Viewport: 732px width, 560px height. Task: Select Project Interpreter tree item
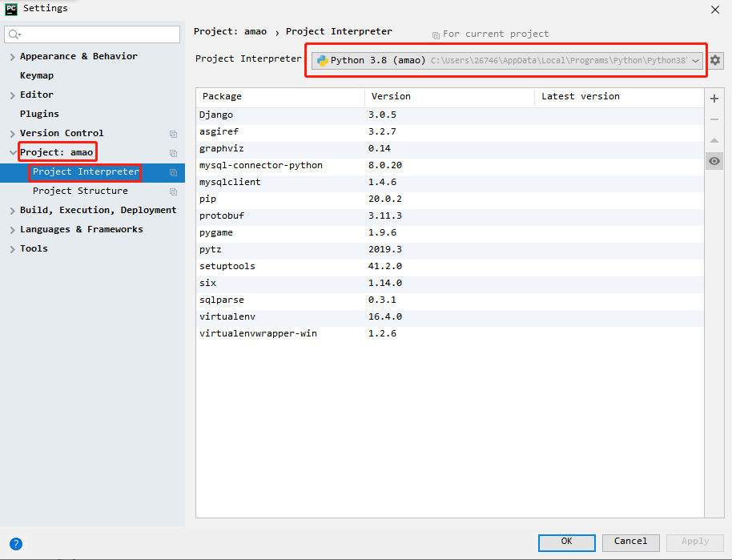click(86, 171)
